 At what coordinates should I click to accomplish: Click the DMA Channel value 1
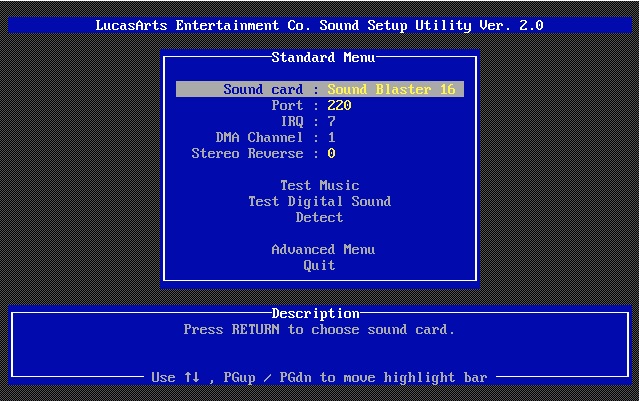[x=331, y=137]
